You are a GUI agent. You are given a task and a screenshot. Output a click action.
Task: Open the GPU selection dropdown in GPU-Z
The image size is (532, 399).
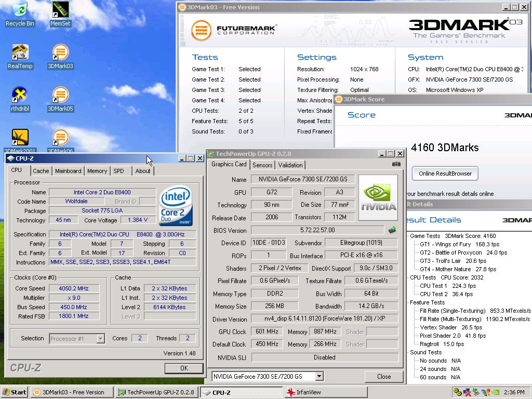click(x=319, y=376)
